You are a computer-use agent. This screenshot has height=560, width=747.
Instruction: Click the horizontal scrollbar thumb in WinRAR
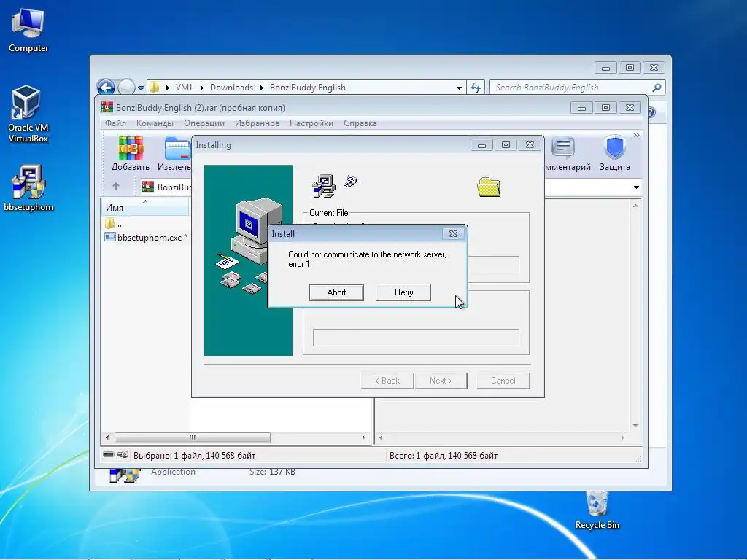coord(193,437)
